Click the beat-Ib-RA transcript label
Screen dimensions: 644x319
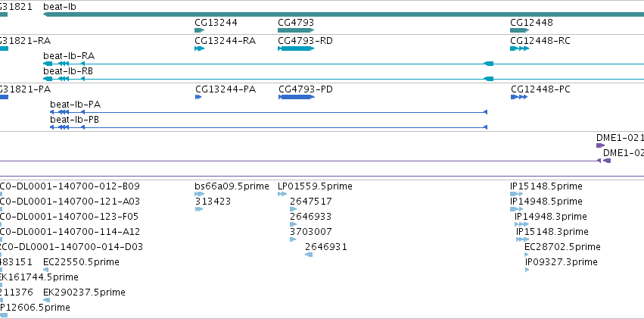click(69, 56)
